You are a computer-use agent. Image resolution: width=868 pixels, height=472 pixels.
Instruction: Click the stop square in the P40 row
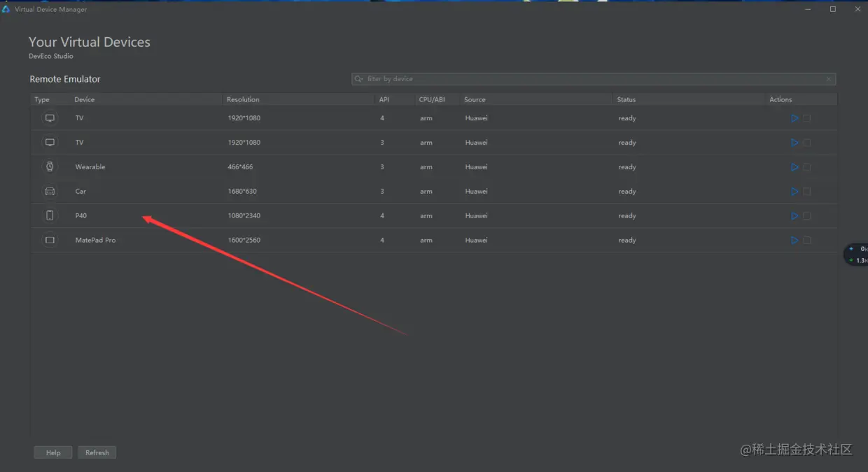coord(807,216)
